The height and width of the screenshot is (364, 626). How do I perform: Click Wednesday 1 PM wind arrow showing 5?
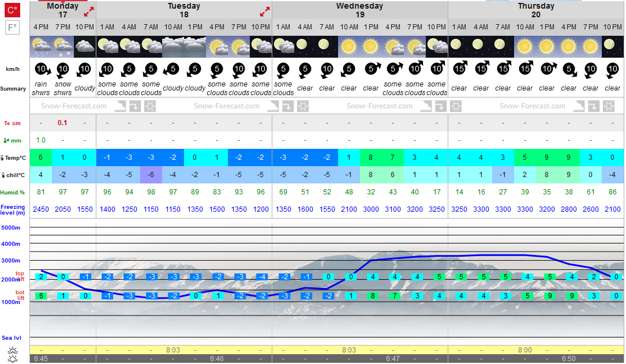[372, 69]
